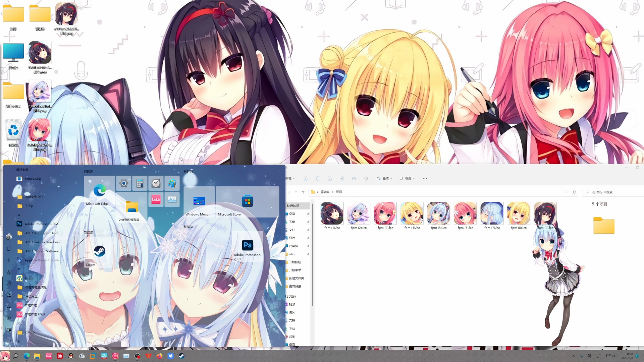Image resolution: width=644 pixels, height=362 pixels.
Task: Open the View (查看) dropdown
Action: click(407, 179)
